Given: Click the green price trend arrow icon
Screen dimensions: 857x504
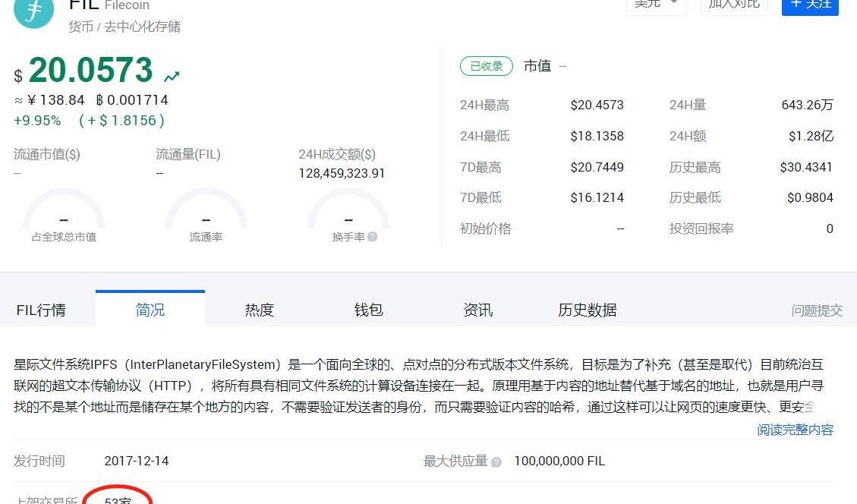Looking at the screenshot, I should coord(172,77).
